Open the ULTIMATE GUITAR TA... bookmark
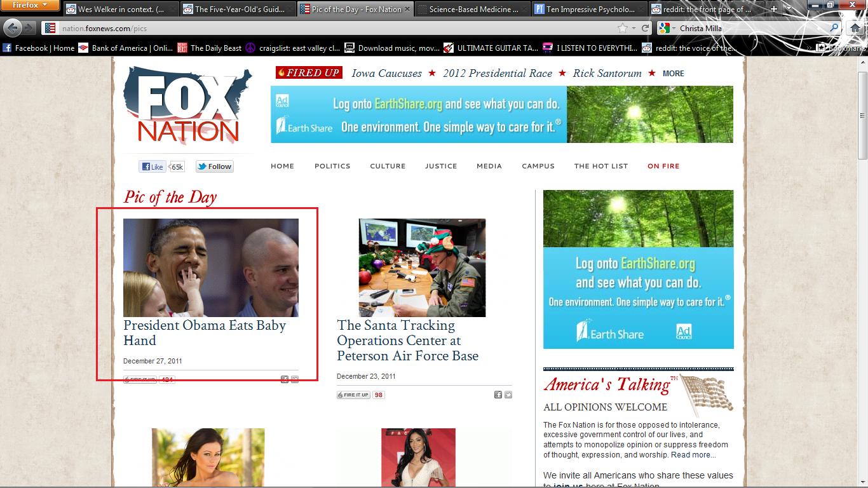This screenshot has width=868, height=488. (491, 48)
